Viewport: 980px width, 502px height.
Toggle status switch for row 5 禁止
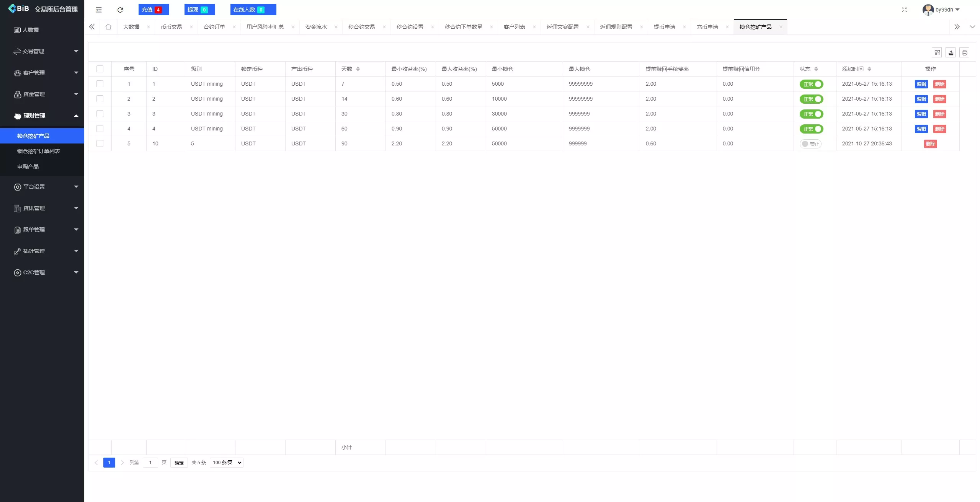click(811, 143)
